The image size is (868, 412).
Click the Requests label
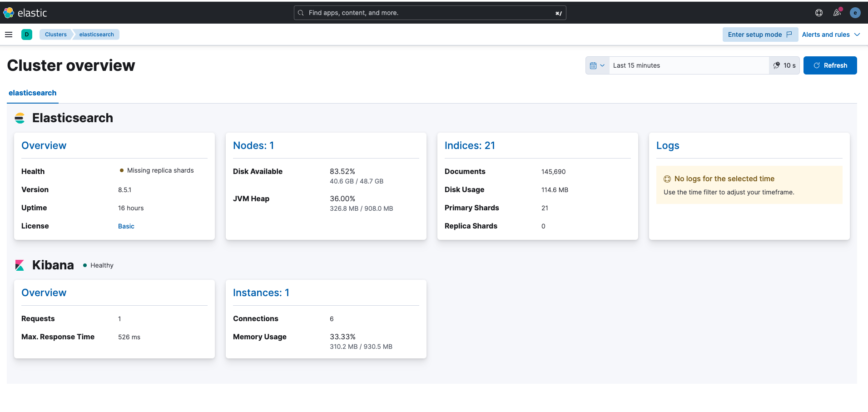(38, 318)
